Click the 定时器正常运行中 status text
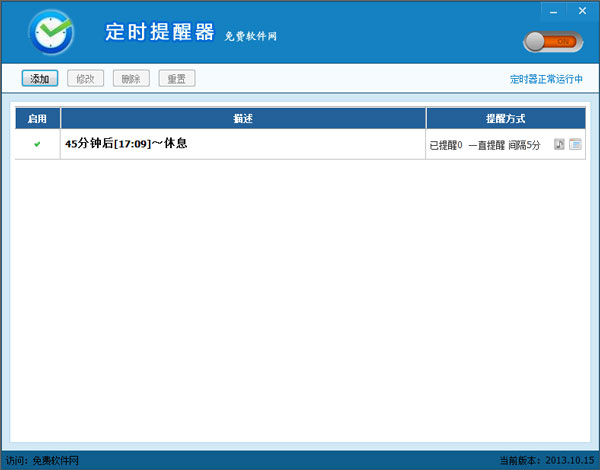Viewport: 600px width, 470px height. [x=546, y=79]
